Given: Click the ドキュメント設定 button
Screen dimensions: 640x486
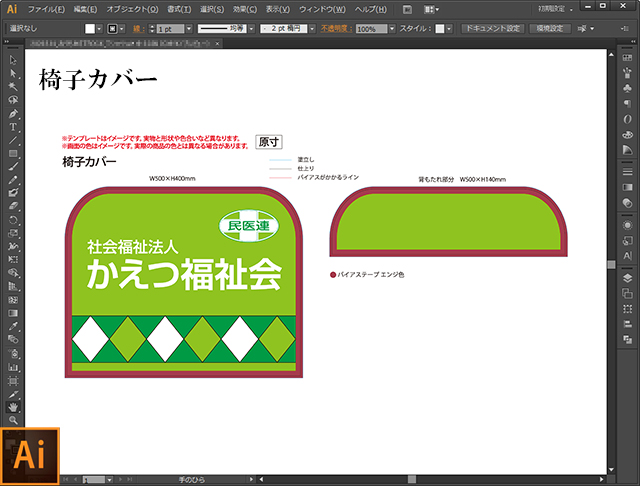Looking at the screenshot, I should [493, 29].
